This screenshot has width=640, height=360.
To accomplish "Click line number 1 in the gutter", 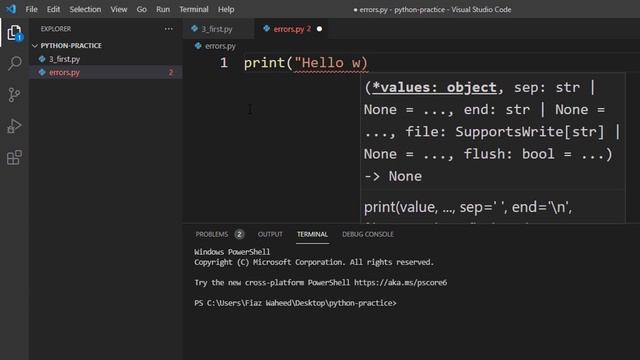I will [224, 63].
